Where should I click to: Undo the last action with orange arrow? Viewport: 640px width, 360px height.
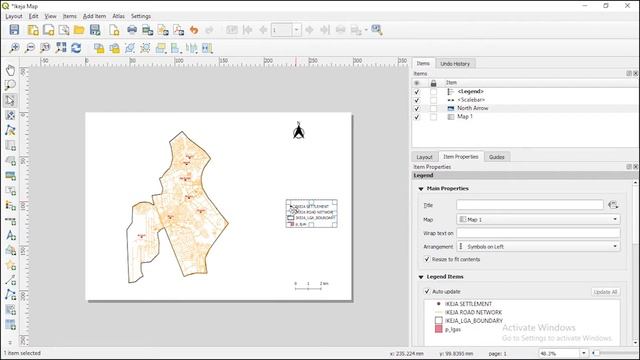pos(194,30)
